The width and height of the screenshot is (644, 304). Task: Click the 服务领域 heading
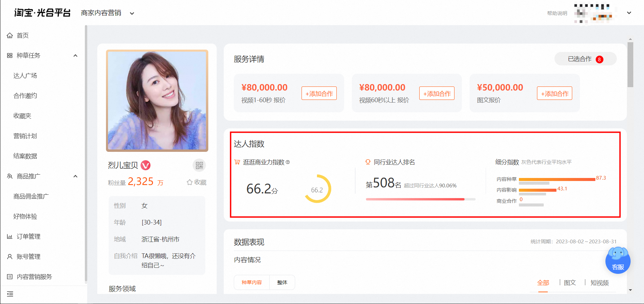point(122,289)
